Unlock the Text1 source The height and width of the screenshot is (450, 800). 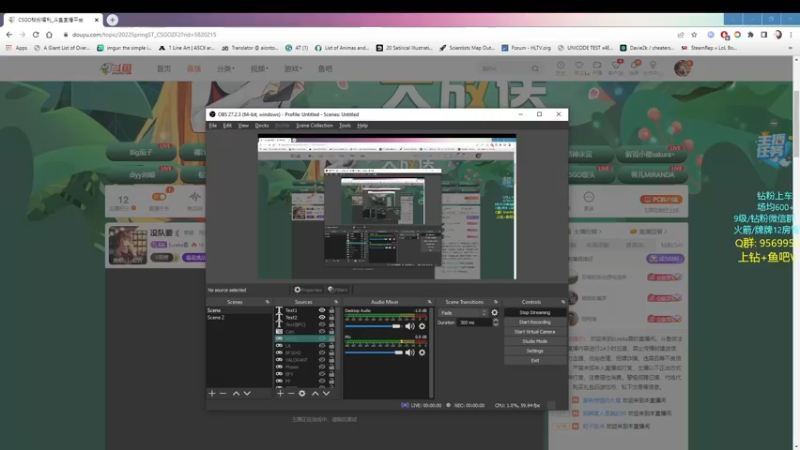point(332,310)
